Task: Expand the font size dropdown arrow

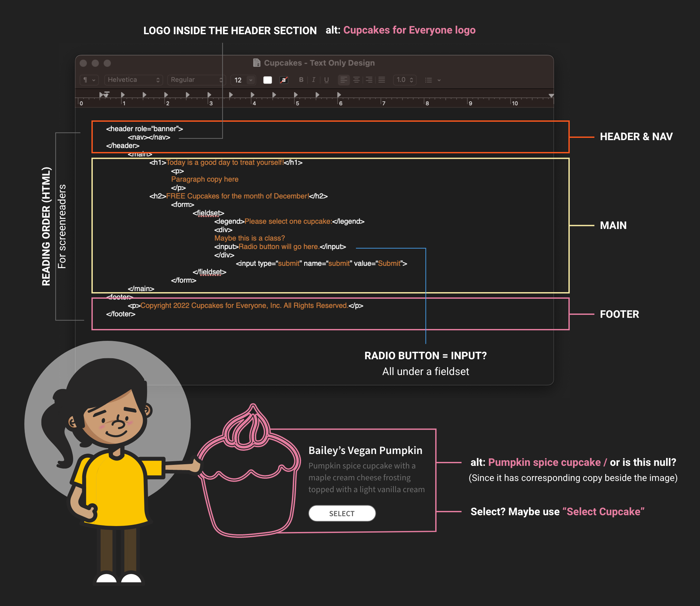Action: point(251,80)
